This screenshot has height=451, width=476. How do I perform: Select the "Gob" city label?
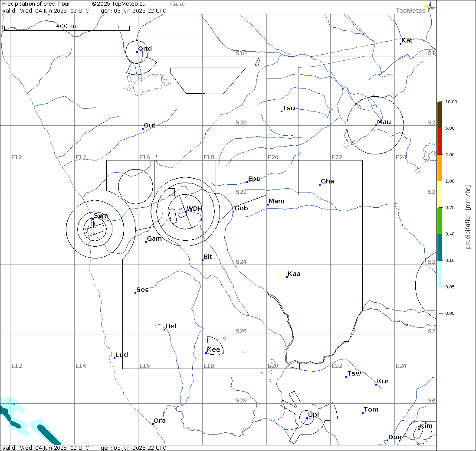point(241,208)
